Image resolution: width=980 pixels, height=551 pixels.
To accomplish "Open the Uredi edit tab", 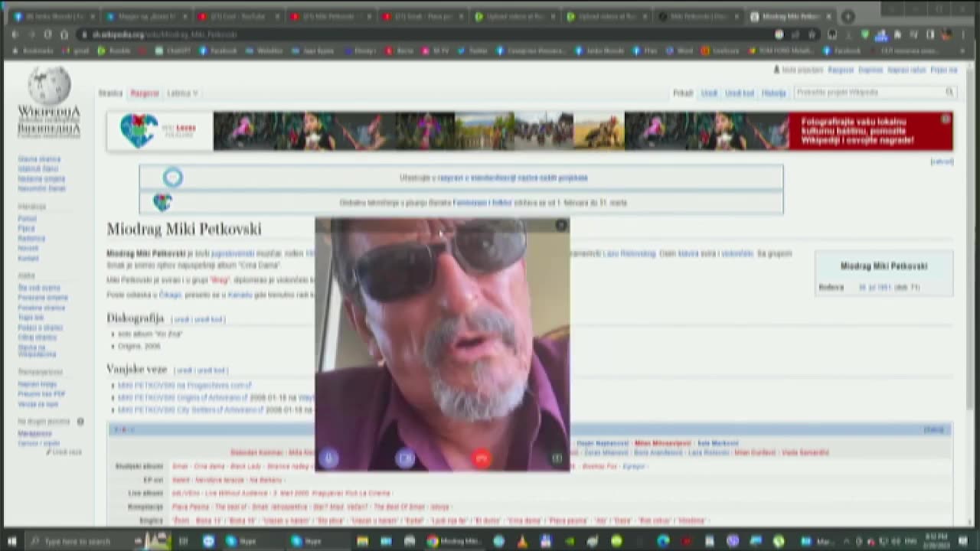I will [709, 93].
